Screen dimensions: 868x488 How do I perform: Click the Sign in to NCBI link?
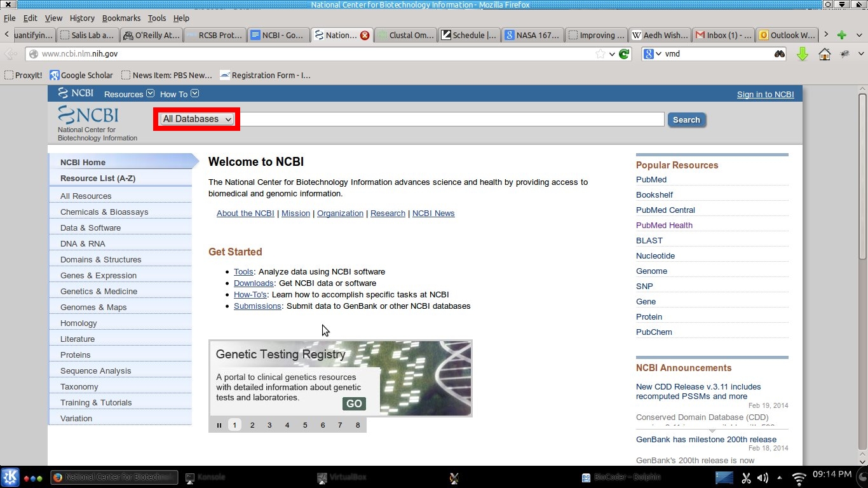[x=765, y=94]
